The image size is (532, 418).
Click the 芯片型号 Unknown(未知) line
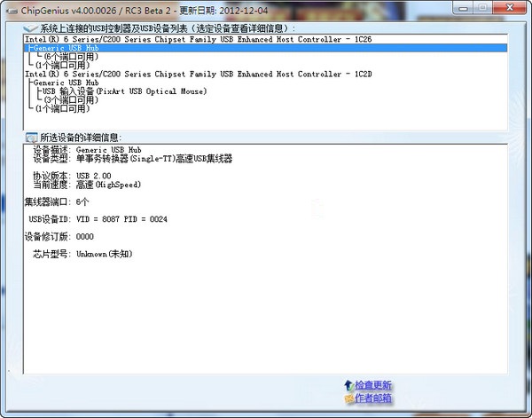pyautogui.click(x=82, y=254)
